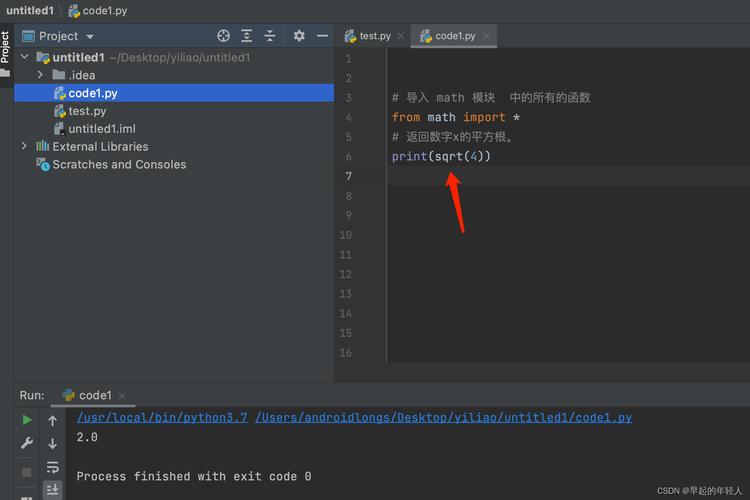Open the code1.py path link in console
Viewport: 750px width, 500px height.
coord(443,418)
